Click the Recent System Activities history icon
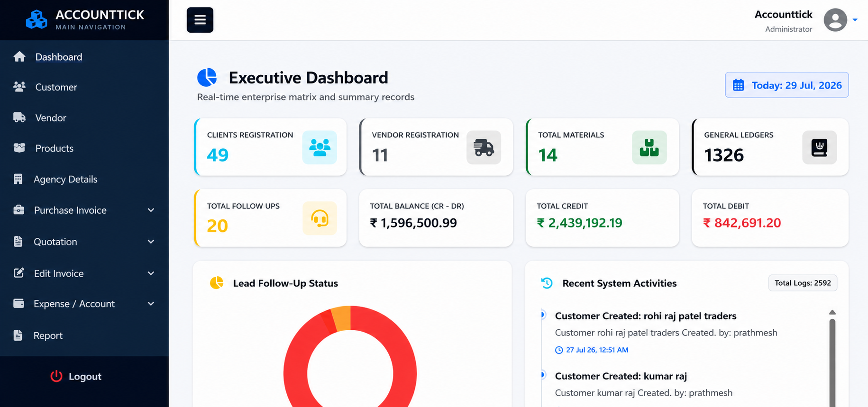The image size is (868, 407). point(547,283)
